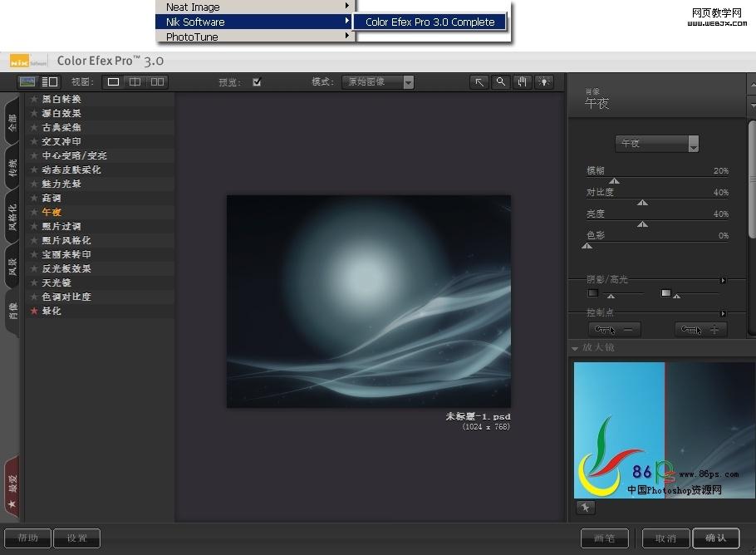Favorite the 高调 filter star
The height and width of the screenshot is (555, 756).
pyautogui.click(x=34, y=198)
